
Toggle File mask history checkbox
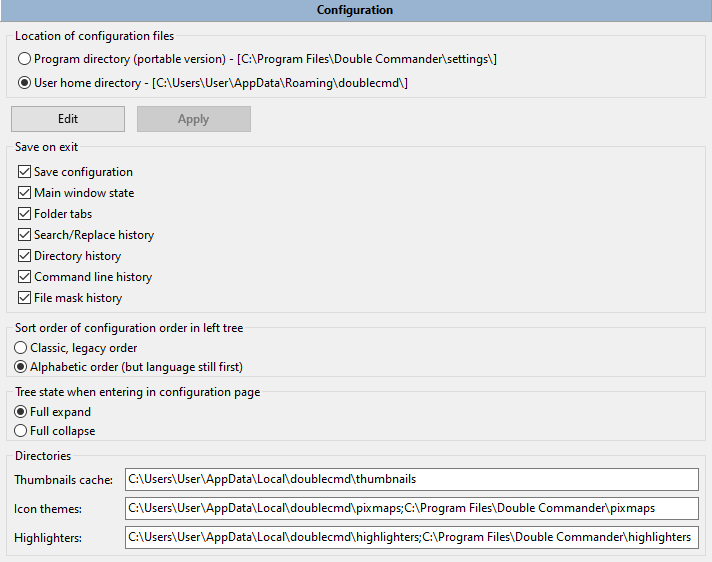coord(25,298)
